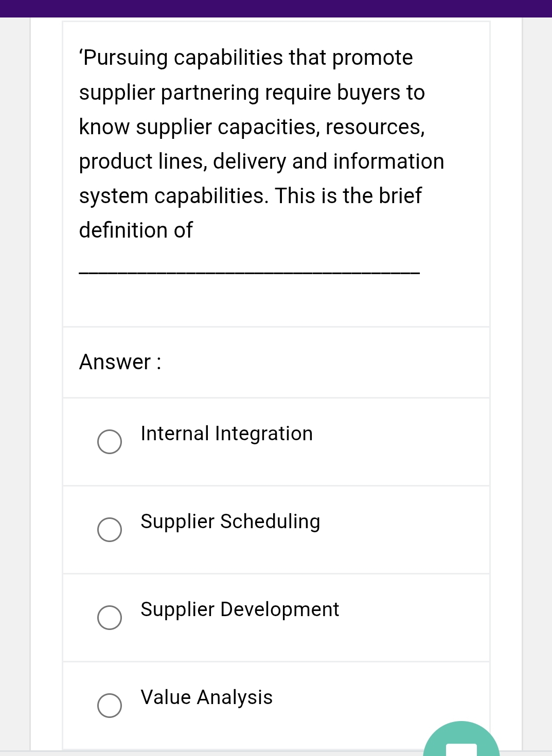Click the Supplier Development label

pos(239,610)
